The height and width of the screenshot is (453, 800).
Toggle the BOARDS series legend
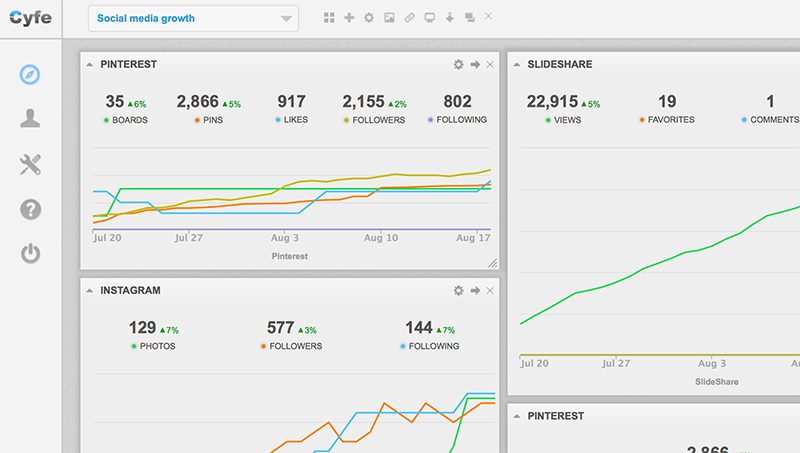click(x=126, y=120)
